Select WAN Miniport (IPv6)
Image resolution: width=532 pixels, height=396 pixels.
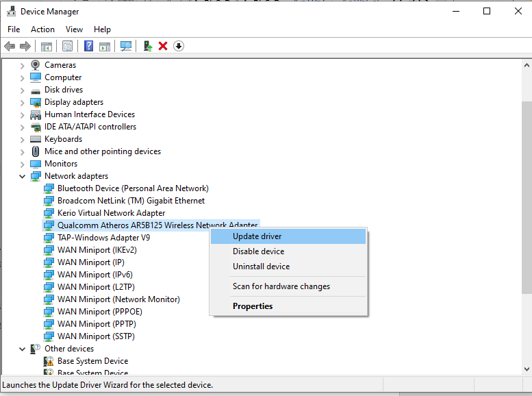pos(95,275)
